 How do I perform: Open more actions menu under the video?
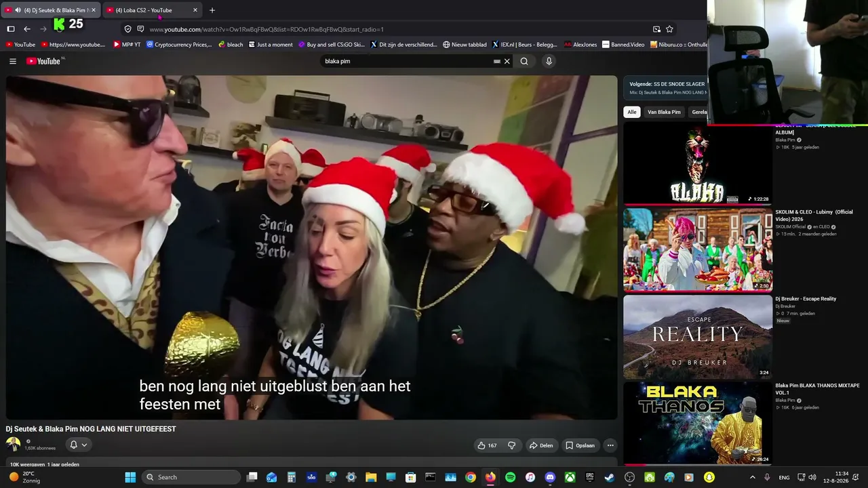tap(610, 445)
